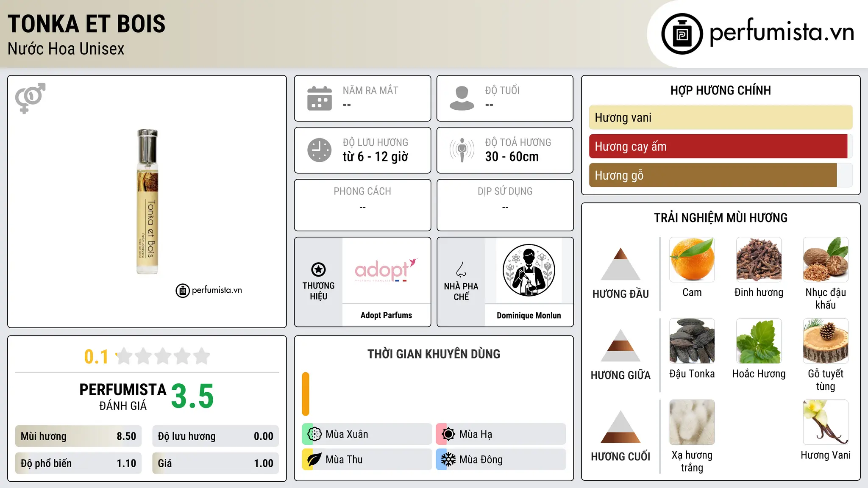The width and height of the screenshot is (868, 488).
Task: Select the Hoắc Hương patchouli image
Action: coord(759,341)
